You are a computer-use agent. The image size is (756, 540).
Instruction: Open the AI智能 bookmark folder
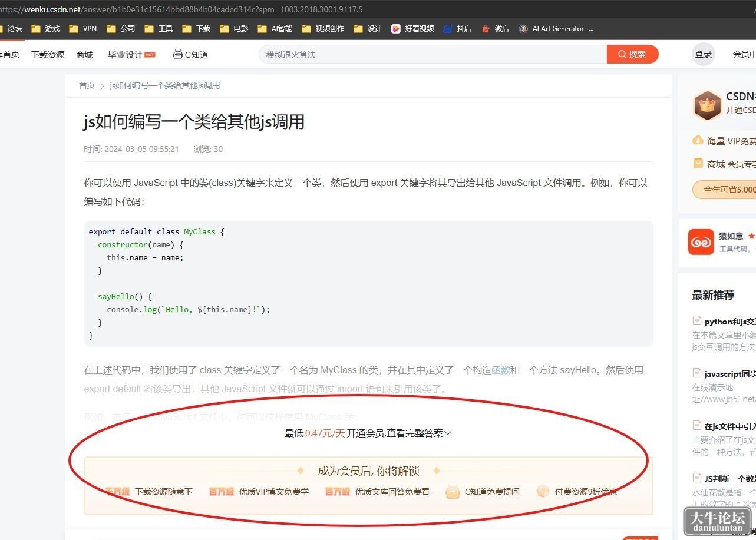click(x=275, y=28)
